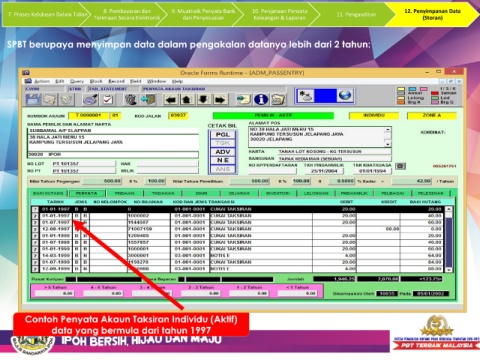The width and height of the screenshot is (480, 360).
Task: Click the red Saman legend color swatch
Action: point(435,93)
